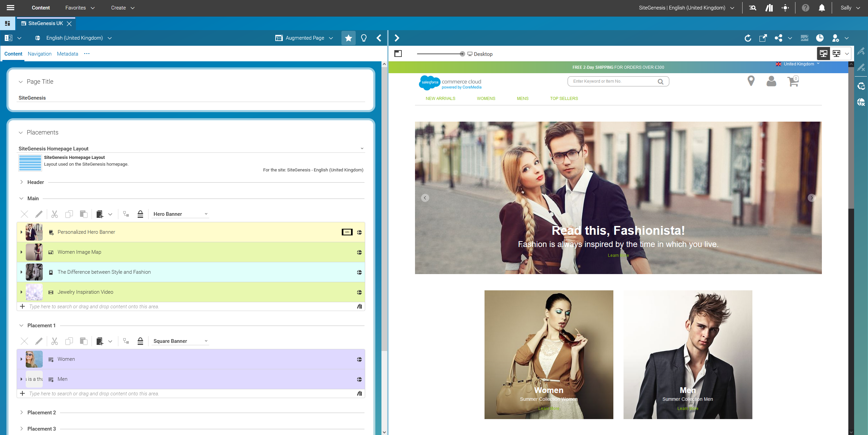Image resolution: width=868 pixels, height=435 pixels.
Task: Switch to the Metadata tab
Action: click(x=67, y=54)
